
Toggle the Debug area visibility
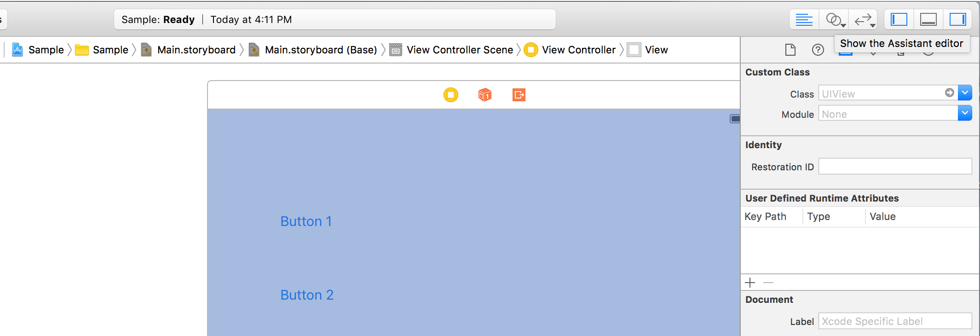pos(928,19)
